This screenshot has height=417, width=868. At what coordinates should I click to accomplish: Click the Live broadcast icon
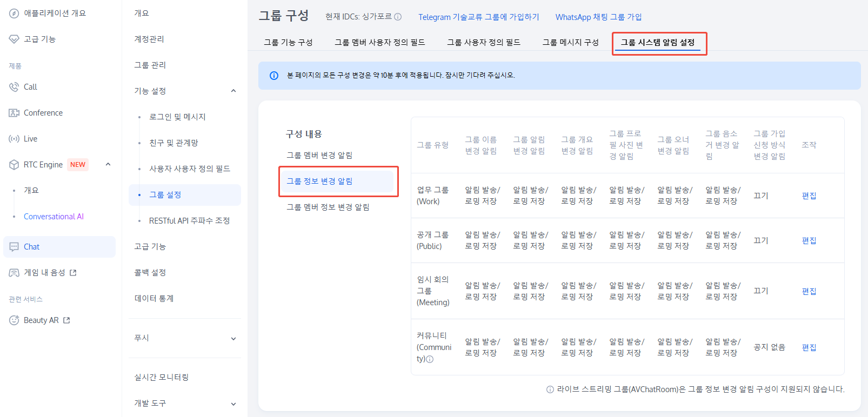click(14, 139)
